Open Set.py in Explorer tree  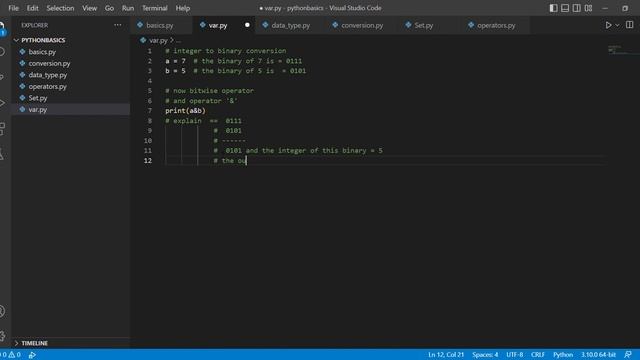click(70, 98)
